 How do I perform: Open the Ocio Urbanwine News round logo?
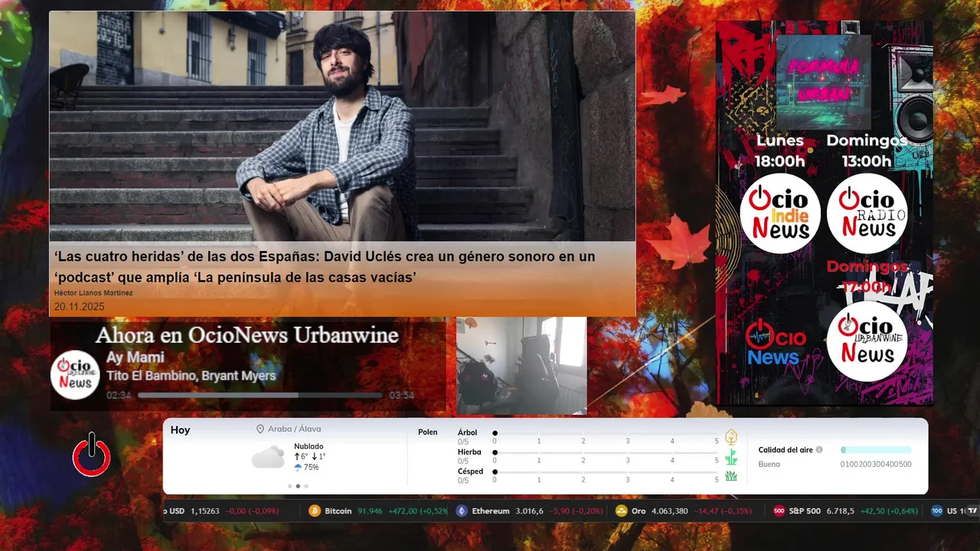(x=867, y=341)
